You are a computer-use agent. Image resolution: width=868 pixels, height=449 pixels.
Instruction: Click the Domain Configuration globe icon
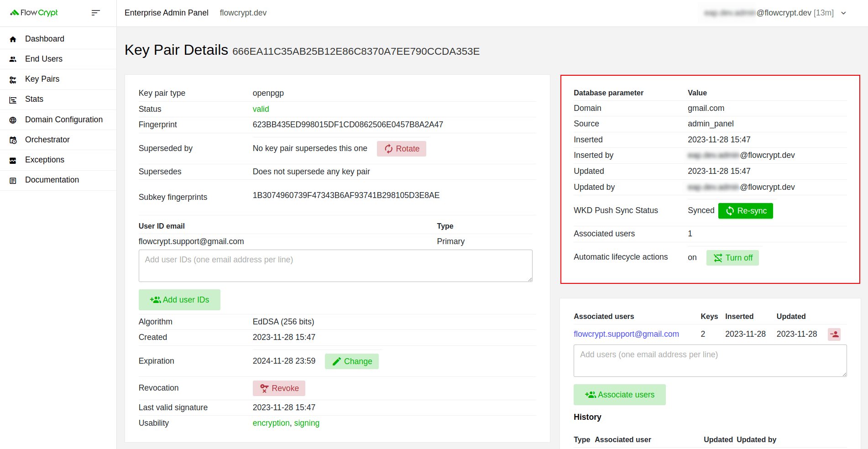pos(13,120)
